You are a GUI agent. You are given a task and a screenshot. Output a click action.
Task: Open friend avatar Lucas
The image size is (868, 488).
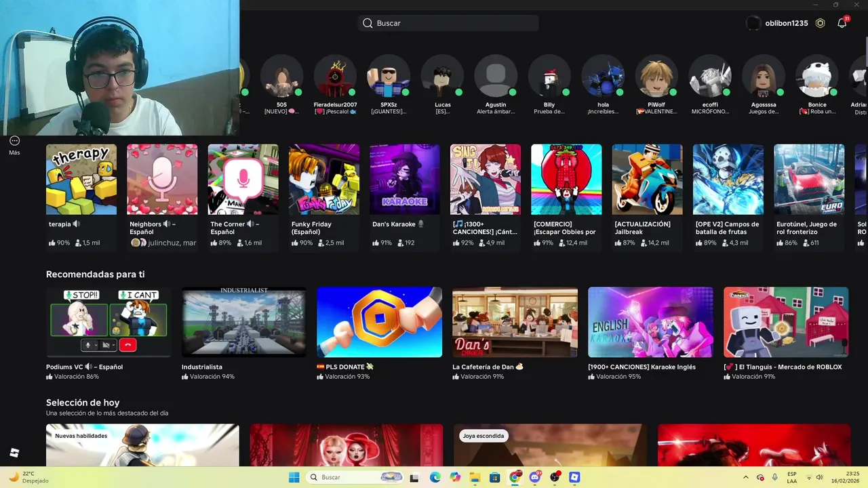(442, 76)
